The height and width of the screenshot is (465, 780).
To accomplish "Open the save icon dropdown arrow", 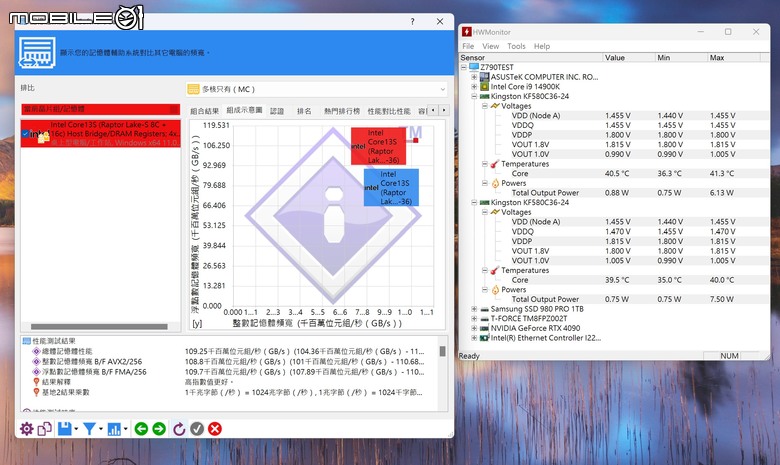I will [x=76, y=429].
